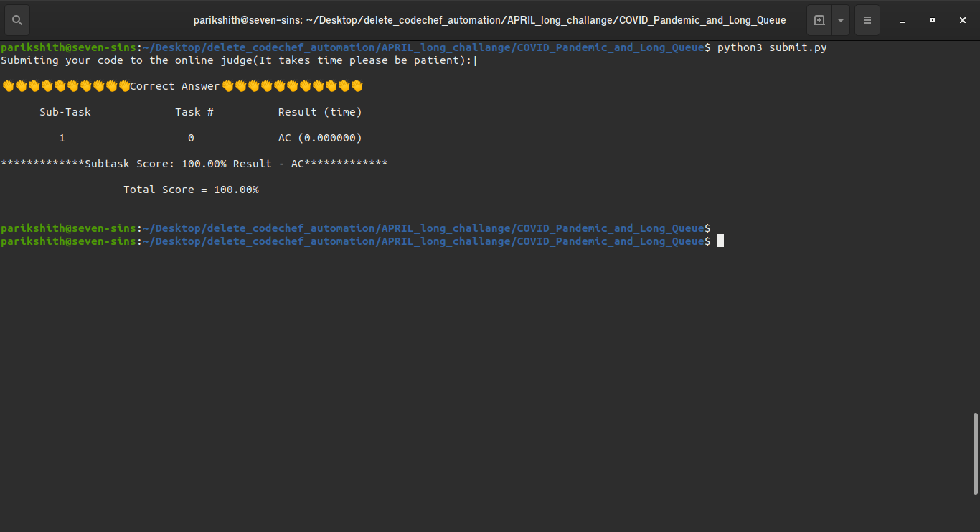This screenshot has height=532, width=980.
Task: Click the 'Result (time)' column header
Action: point(320,112)
